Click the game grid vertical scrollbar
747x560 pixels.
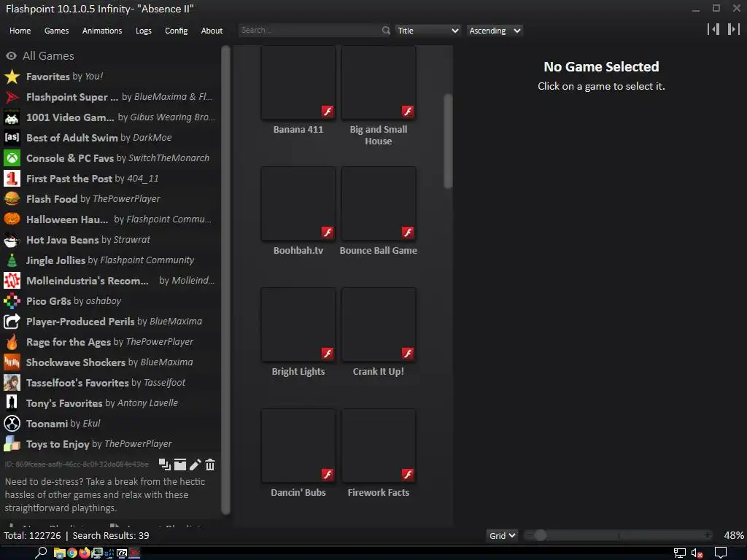click(x=448, y=141)
